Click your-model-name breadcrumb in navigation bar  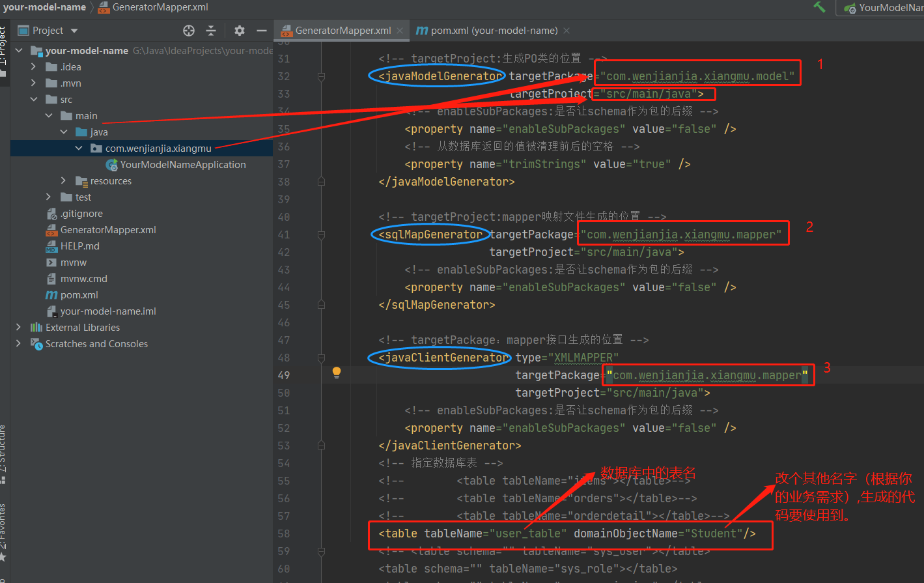click(44, 7)
